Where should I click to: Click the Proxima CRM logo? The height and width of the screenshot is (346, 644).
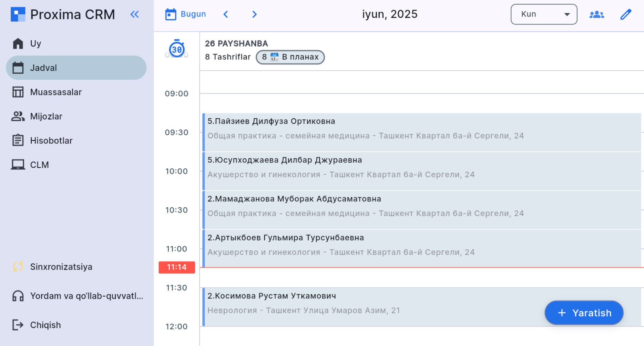pos(18,14)
